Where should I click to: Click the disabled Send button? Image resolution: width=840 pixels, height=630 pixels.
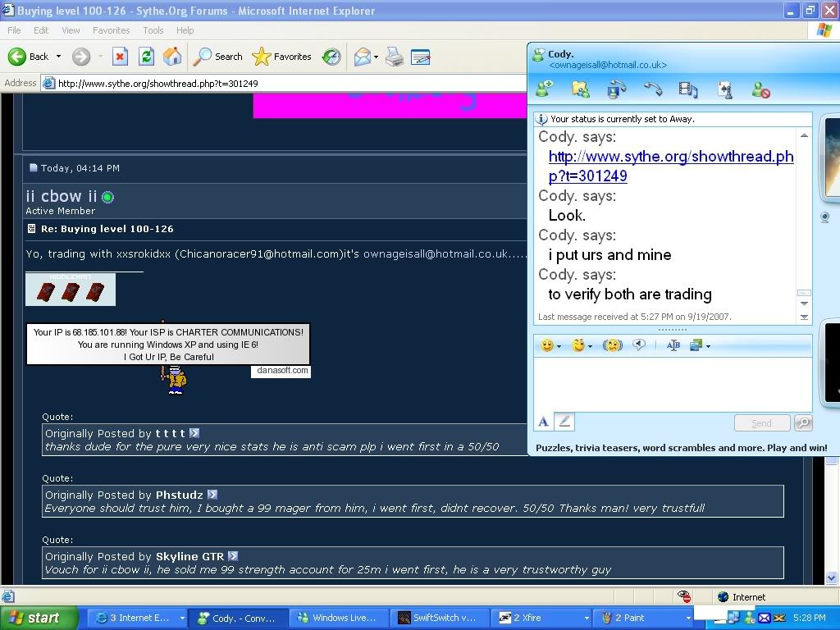pos(762,423)
